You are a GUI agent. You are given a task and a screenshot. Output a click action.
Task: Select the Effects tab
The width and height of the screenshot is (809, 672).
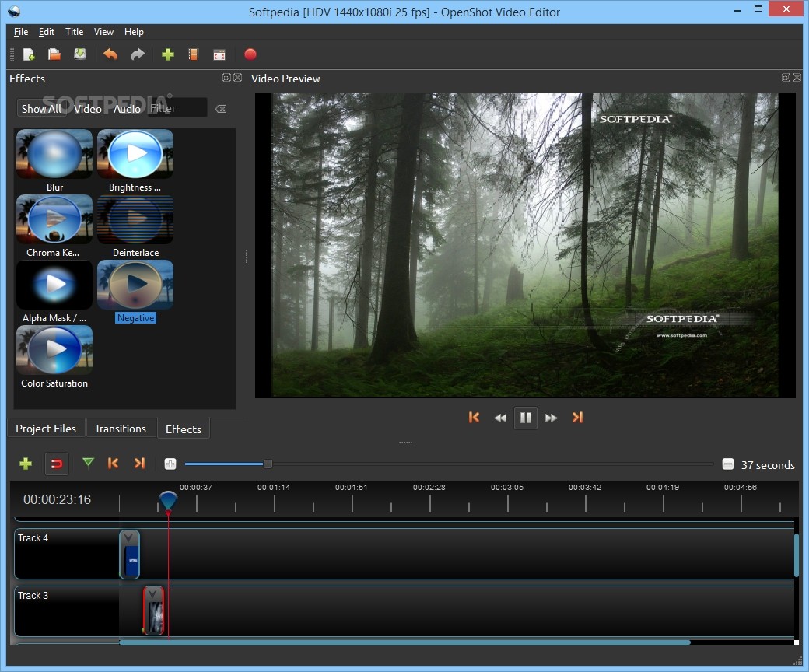pos(183,429)
